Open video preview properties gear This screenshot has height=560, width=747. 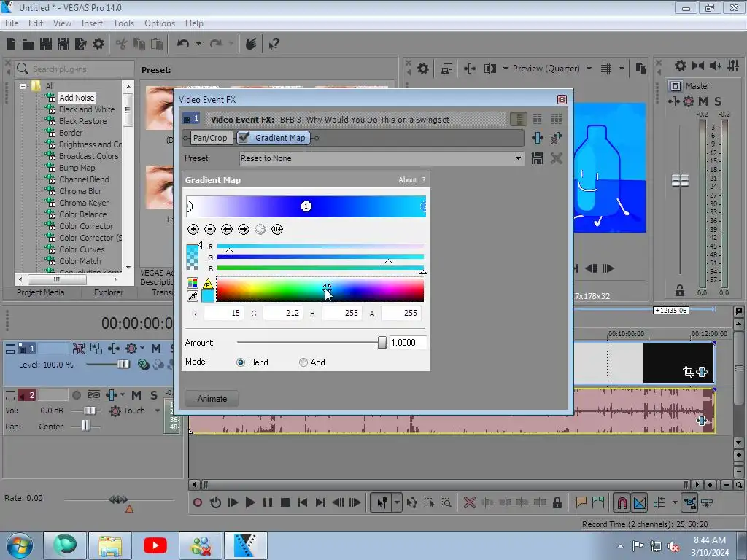pyautogui.click(x=423, y=69)
